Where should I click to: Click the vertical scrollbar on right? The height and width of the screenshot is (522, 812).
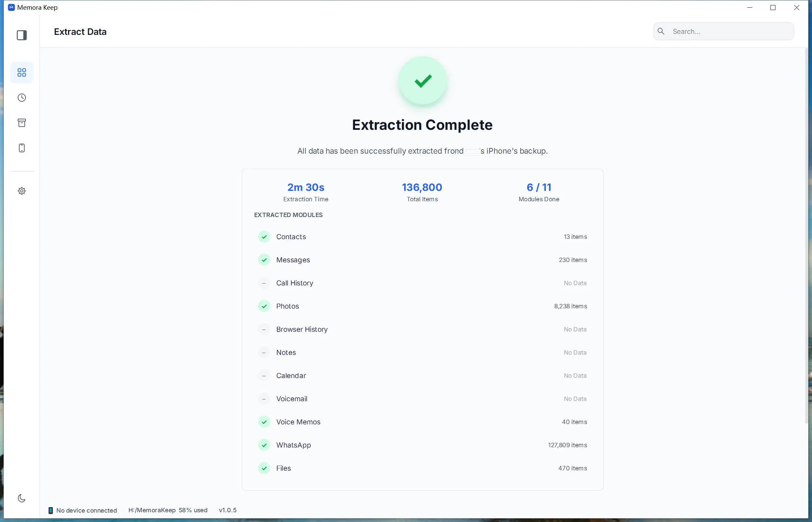click(x=807, y=236)
